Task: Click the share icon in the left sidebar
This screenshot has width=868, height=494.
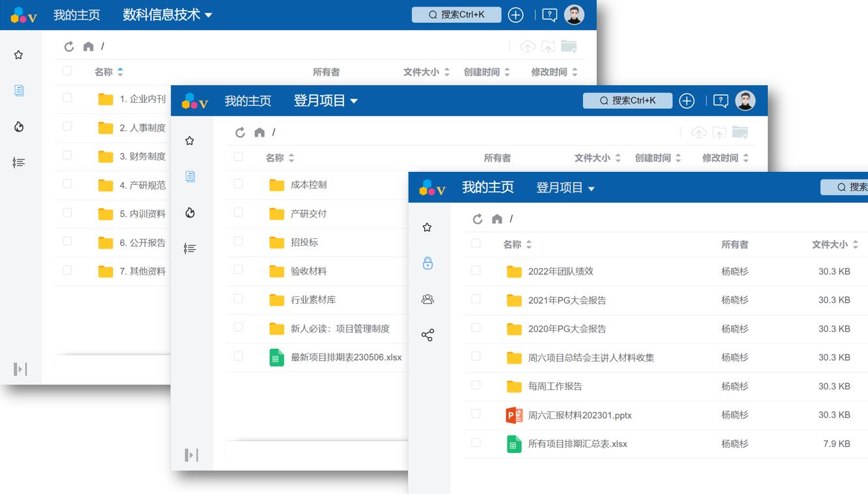Action: coord(427,335)
